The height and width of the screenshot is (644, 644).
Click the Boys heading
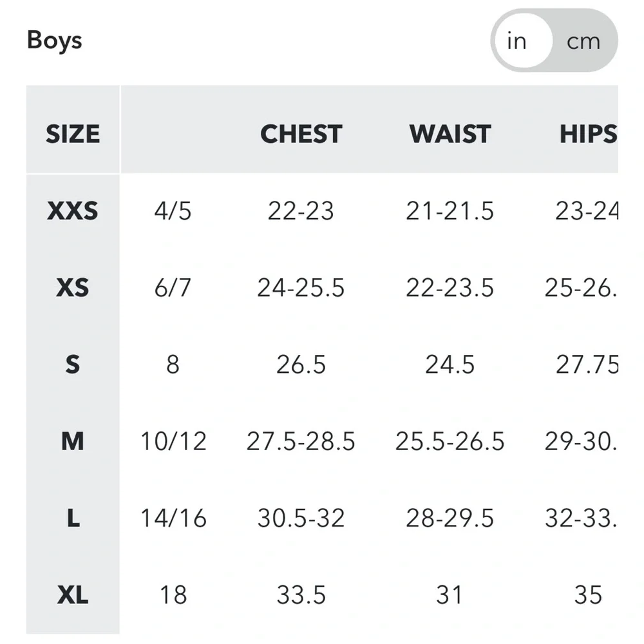coord(54,40)
